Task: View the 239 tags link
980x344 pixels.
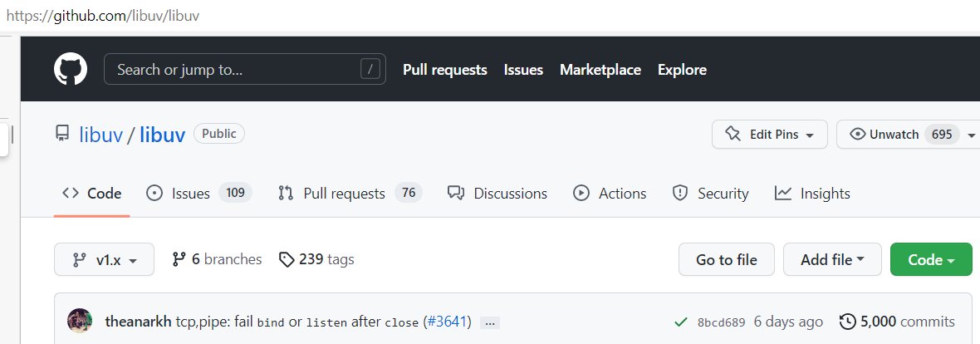Action: [316, 259]
